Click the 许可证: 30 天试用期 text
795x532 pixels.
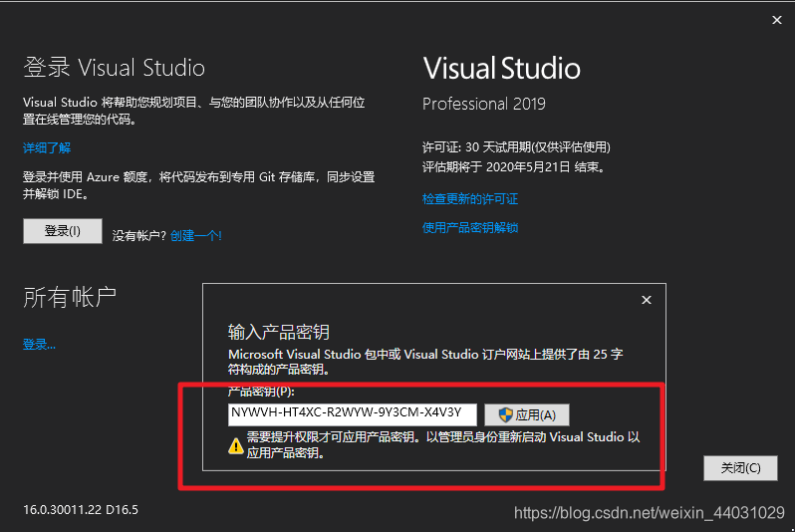pyautogui.click(x=516, y=147)
